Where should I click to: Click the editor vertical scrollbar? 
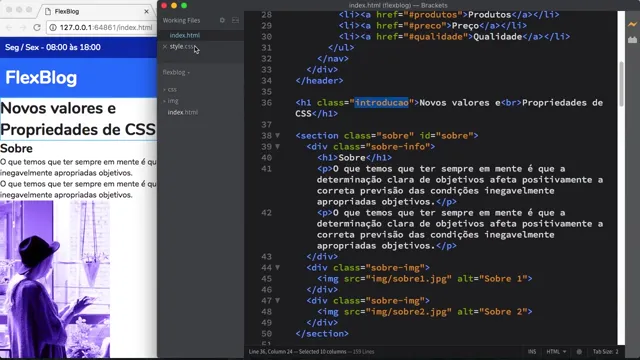[621, 84]
